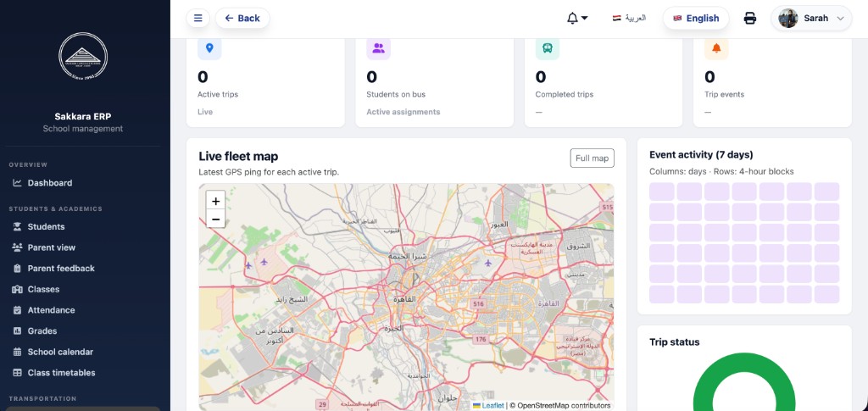Click the "Active assignments" text
The width and height of the screenshot is (868, 411).
click(403, 112)
